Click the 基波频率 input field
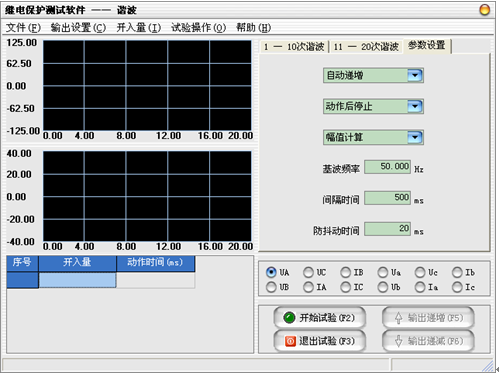The image size is (499, 375). coord(387,167)
